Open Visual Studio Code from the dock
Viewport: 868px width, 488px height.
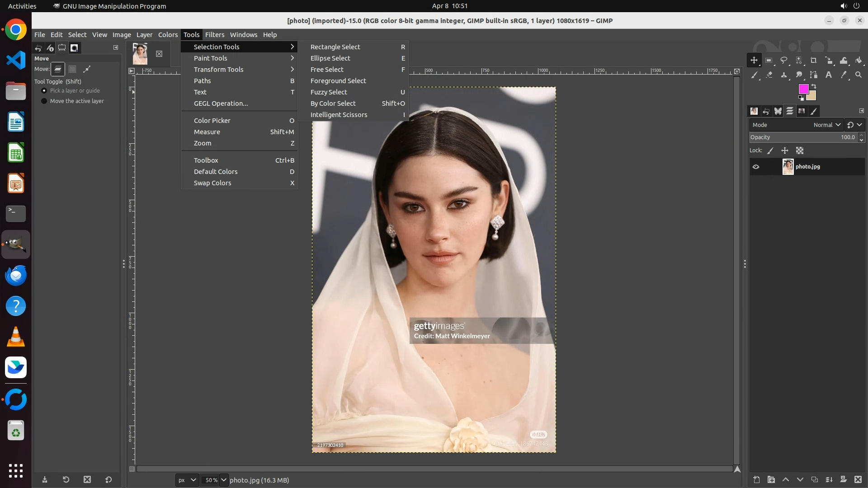16,61
